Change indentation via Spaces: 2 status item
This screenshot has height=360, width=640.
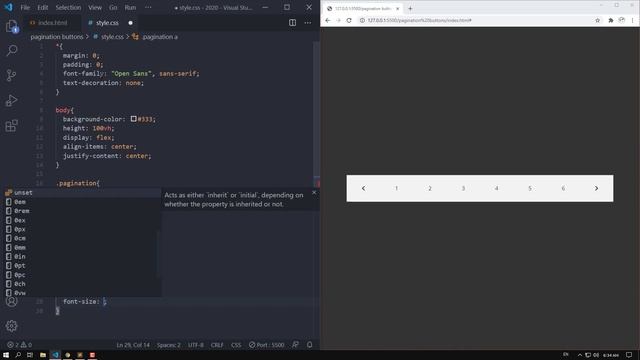click(169, 345)
